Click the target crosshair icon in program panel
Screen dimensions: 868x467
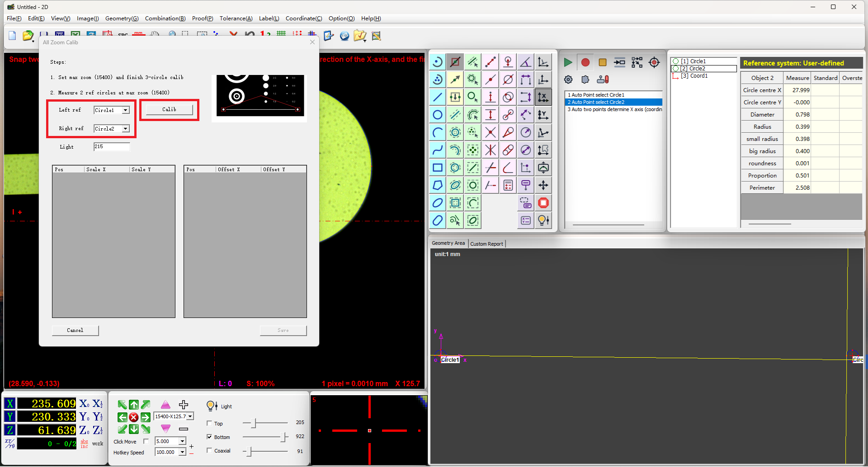654,62
